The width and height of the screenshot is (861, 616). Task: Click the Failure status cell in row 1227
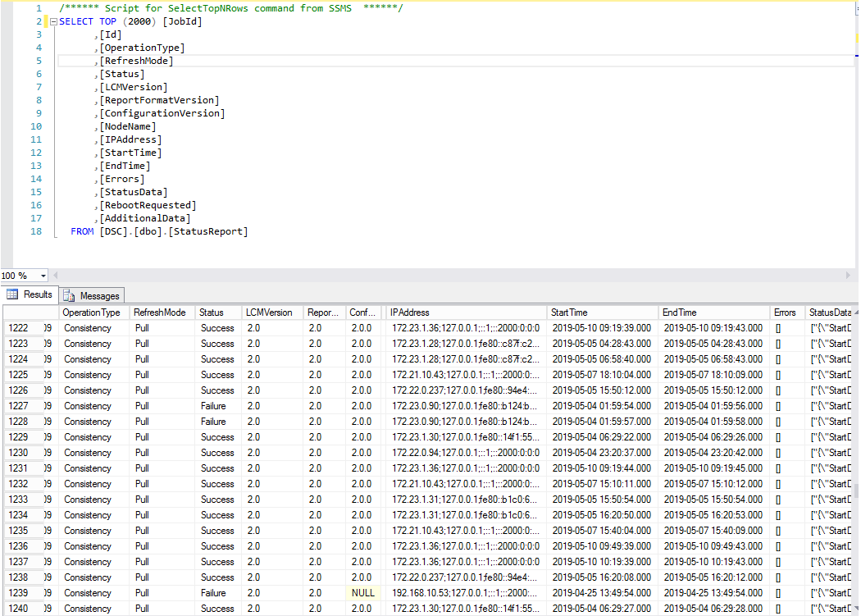[214, 406]
